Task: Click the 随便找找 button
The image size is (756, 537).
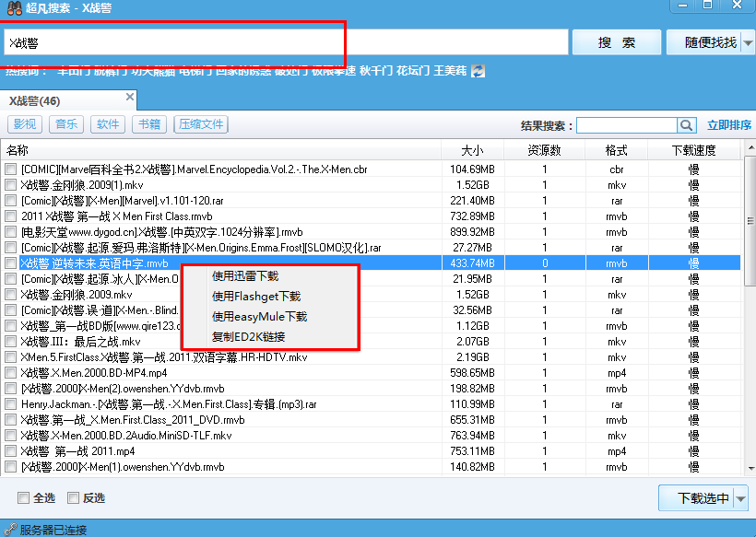Action: click(x=704, y=43)
